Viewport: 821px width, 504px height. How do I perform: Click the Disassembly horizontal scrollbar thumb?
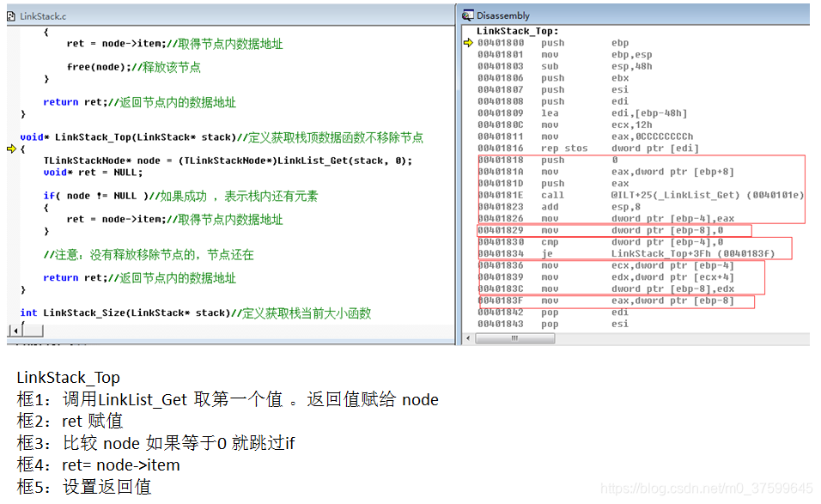point(514,338)
